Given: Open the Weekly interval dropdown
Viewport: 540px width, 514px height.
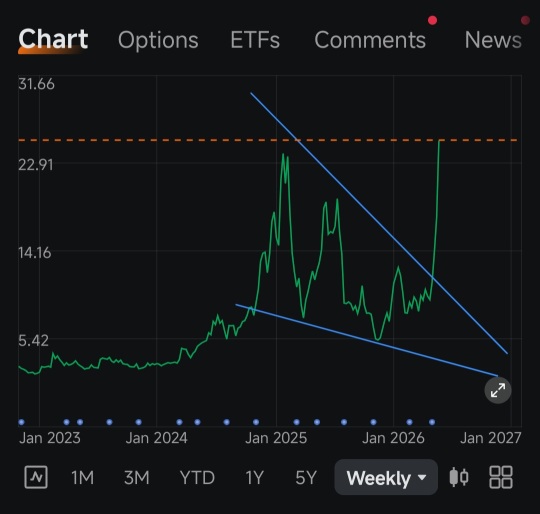Looking at the screenshot, I should pyautogui.click(x=386, y=477).
